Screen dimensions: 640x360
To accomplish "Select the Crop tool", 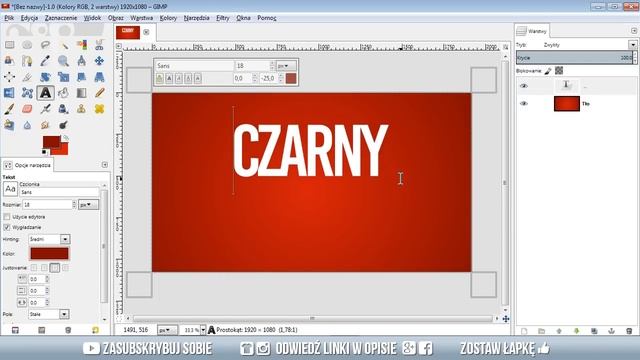I will [x=27, y=77].
